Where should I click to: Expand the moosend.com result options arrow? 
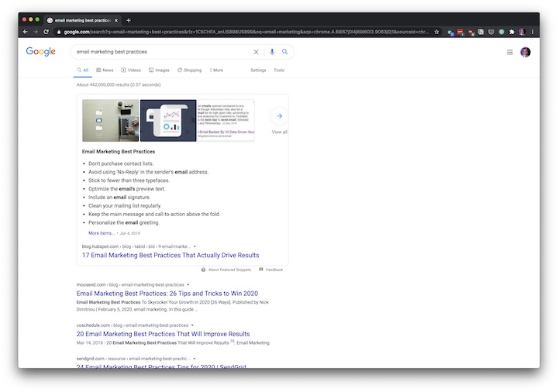click(x=188, y=284)
